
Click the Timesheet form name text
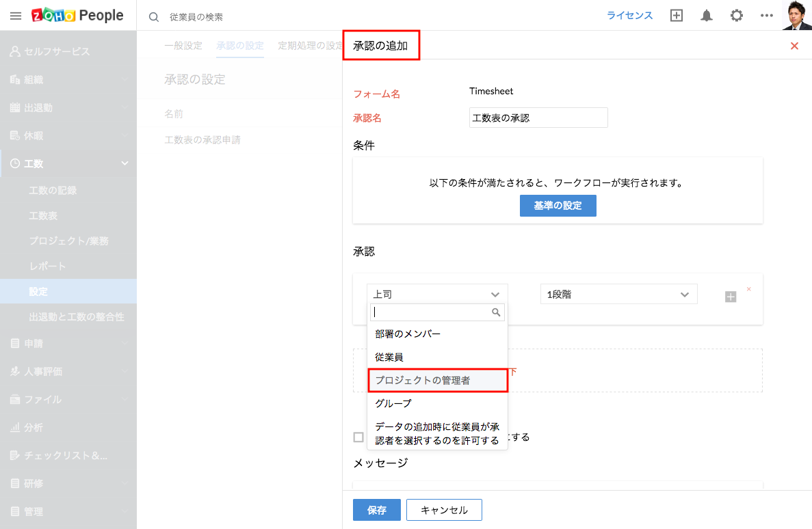pos(491,91)
